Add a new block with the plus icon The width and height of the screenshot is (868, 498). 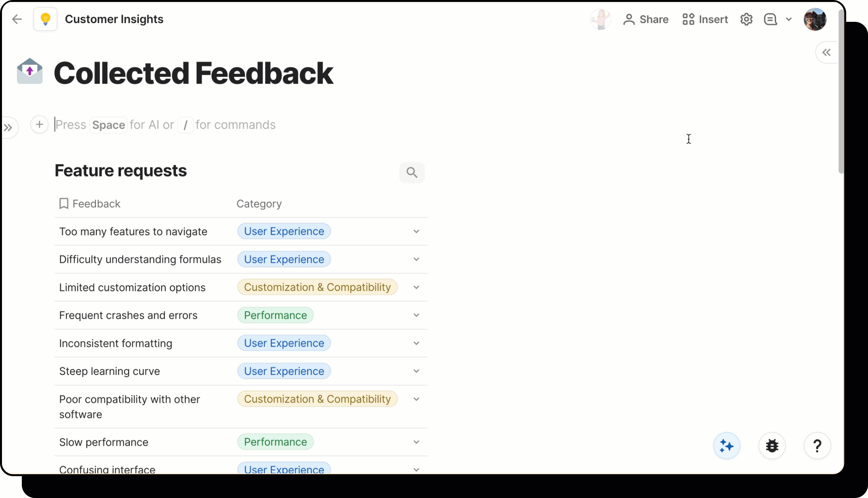point(39,124)
